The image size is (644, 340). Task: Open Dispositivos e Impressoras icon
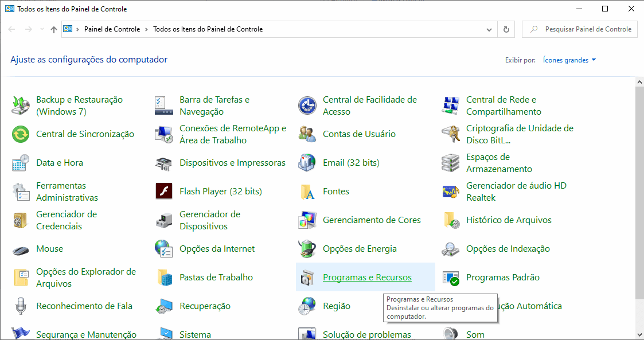(x=164, y=163)
